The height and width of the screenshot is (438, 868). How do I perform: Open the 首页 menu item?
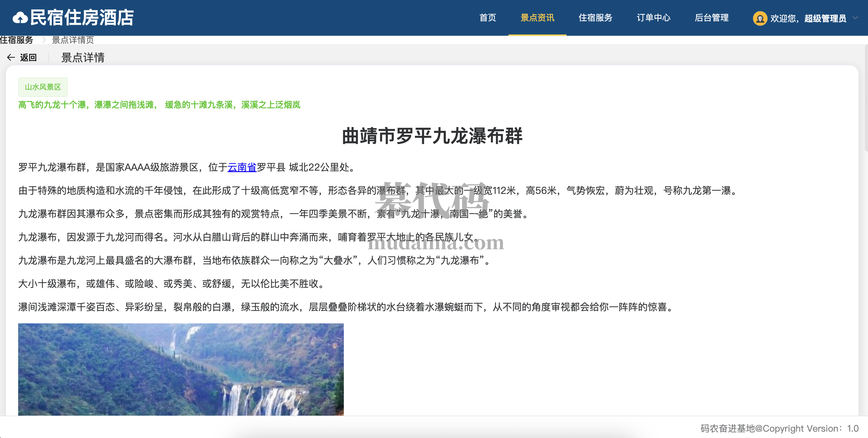point(488,18)
